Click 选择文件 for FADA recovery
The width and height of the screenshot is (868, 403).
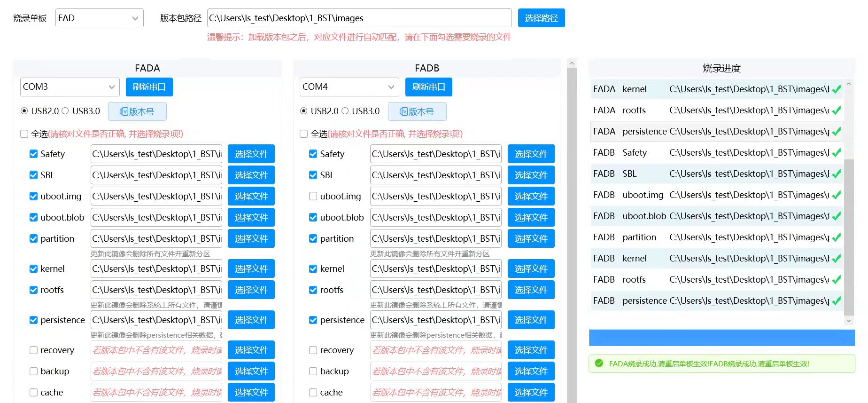pyautogui.click(x=251, y=350)
